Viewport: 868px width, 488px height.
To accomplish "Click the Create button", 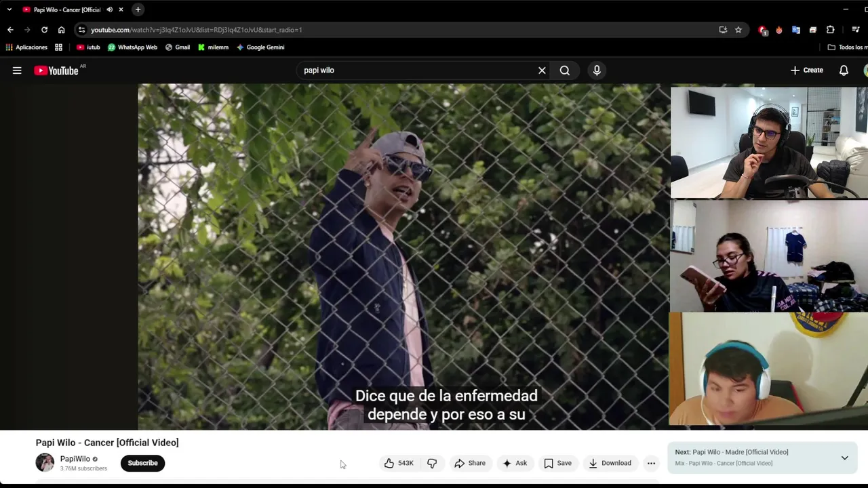I will point(807,70).
